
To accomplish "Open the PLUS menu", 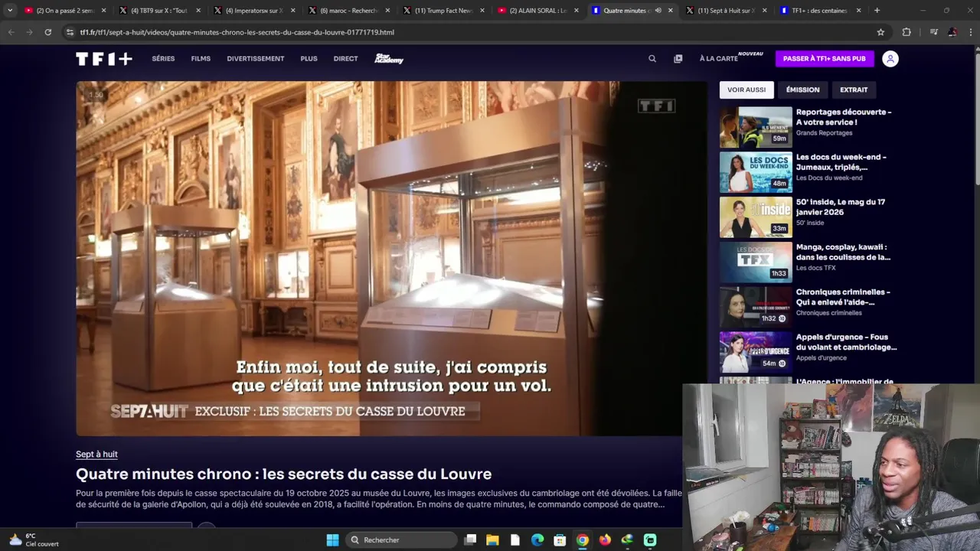I will [x=309, y=59].
